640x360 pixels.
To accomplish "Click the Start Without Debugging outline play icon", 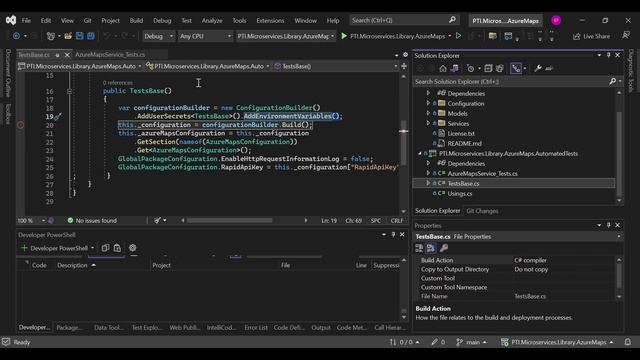I will (458, 36).
